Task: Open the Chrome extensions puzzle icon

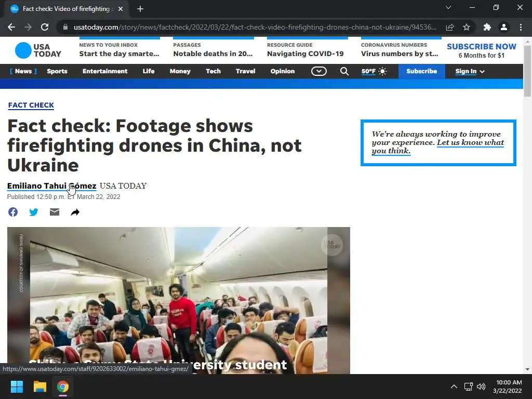Action: [487, 27]
